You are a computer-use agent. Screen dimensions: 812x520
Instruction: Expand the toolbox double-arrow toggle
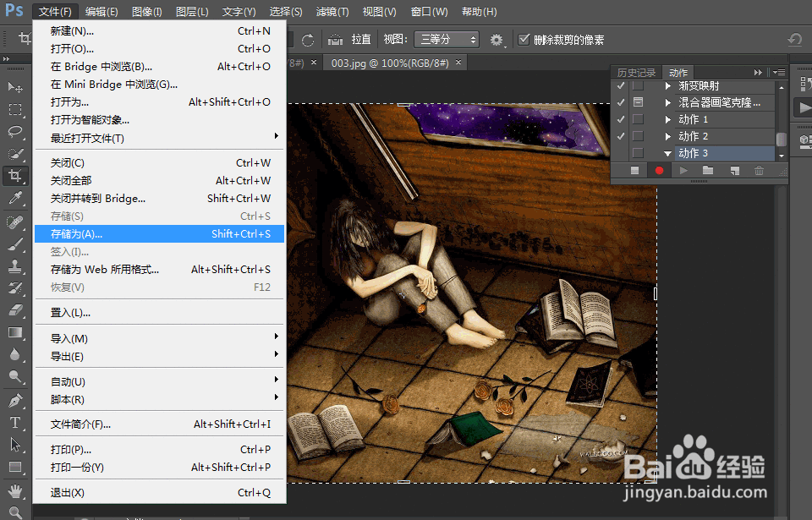click(x=6, y=59)
